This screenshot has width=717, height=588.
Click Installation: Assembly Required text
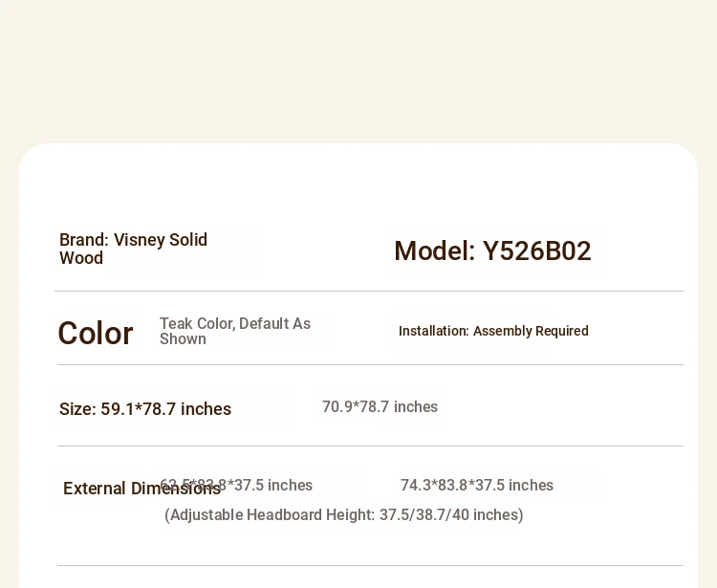493,331
